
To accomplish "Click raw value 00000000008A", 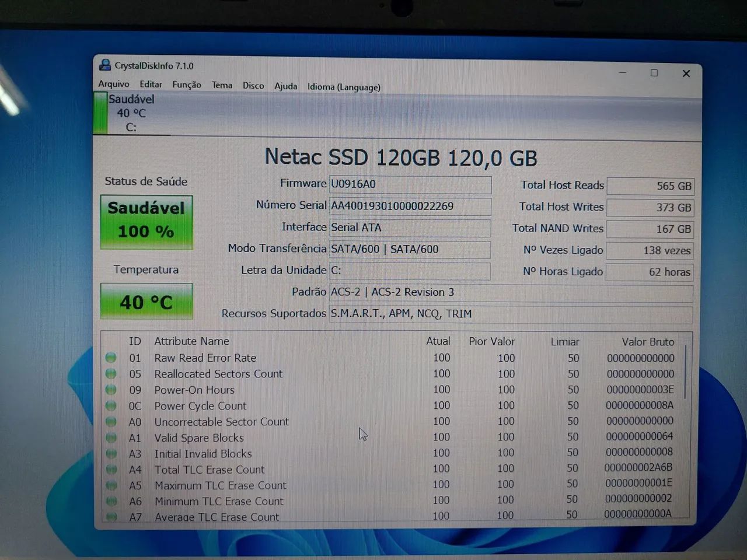I will [640, 405].
